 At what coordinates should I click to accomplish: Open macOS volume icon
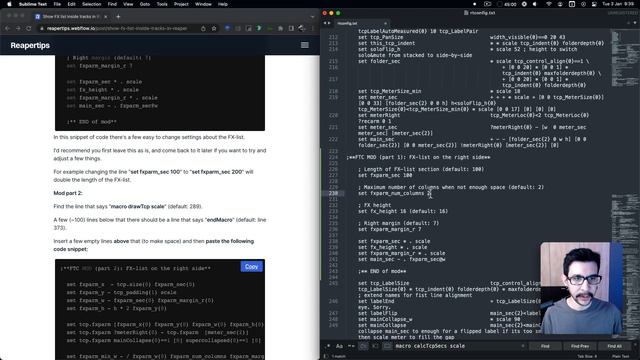point(536,4)
